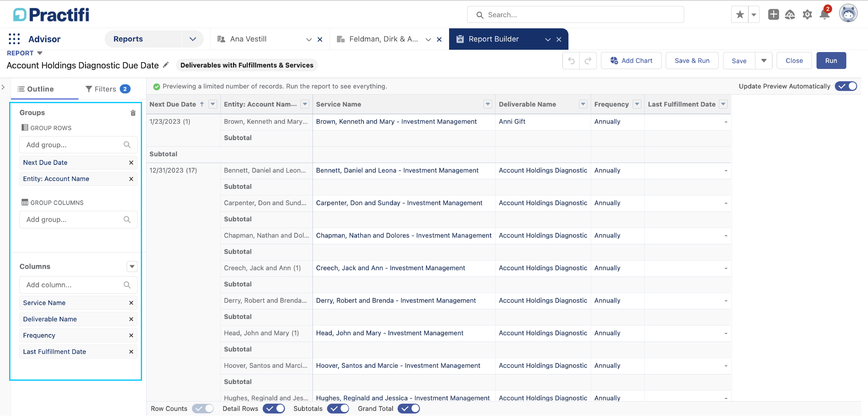The image size is (868, 420).
Task: Open Service Name column menu
Action: pos(488,104)
